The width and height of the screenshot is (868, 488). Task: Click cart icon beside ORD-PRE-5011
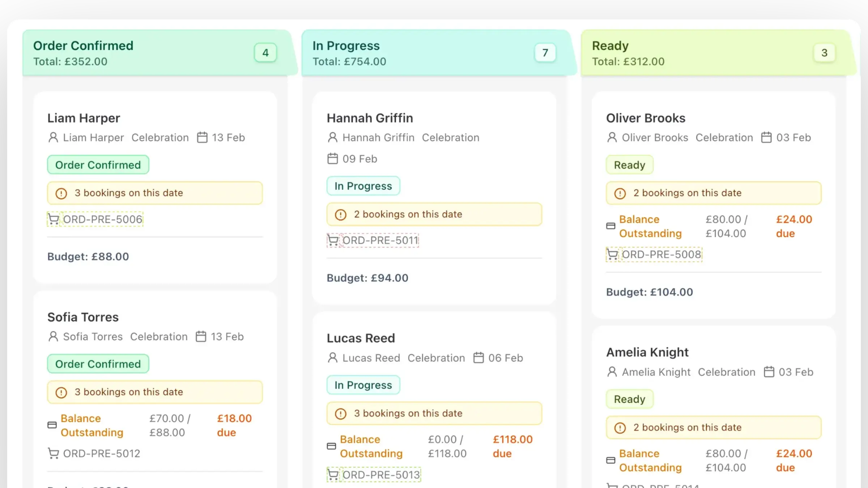pos(333,240)
